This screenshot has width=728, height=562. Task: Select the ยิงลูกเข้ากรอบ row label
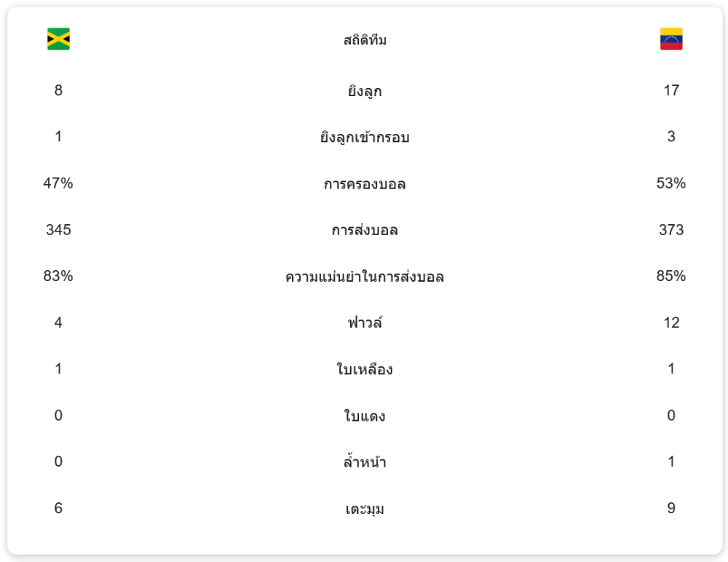365,138
